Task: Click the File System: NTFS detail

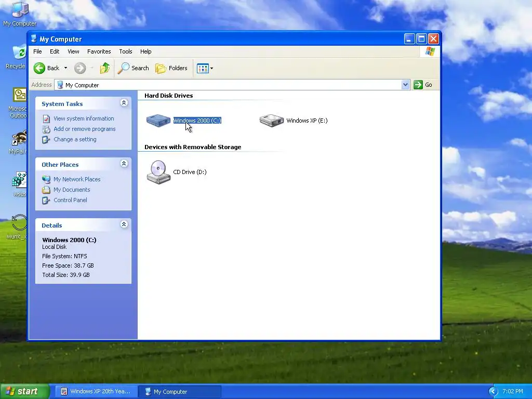Action: (64, 256)
